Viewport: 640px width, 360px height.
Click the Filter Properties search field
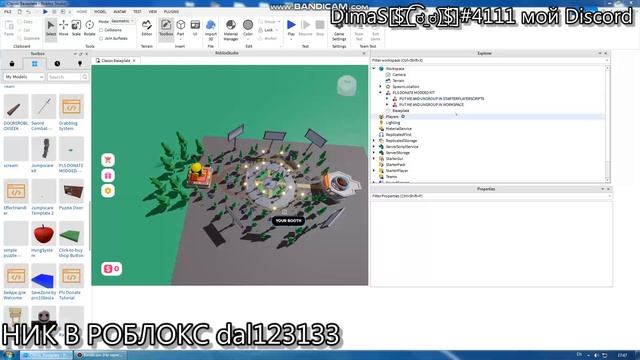click(x=491, y=196)
